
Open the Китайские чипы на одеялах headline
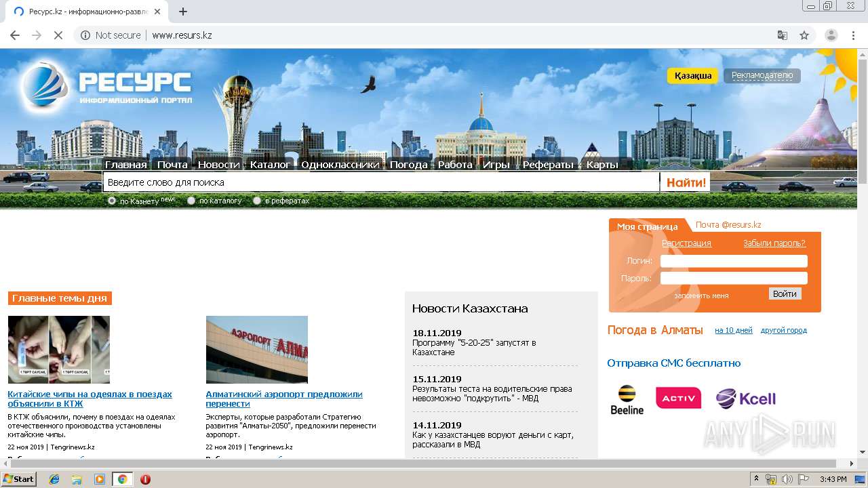90,399
